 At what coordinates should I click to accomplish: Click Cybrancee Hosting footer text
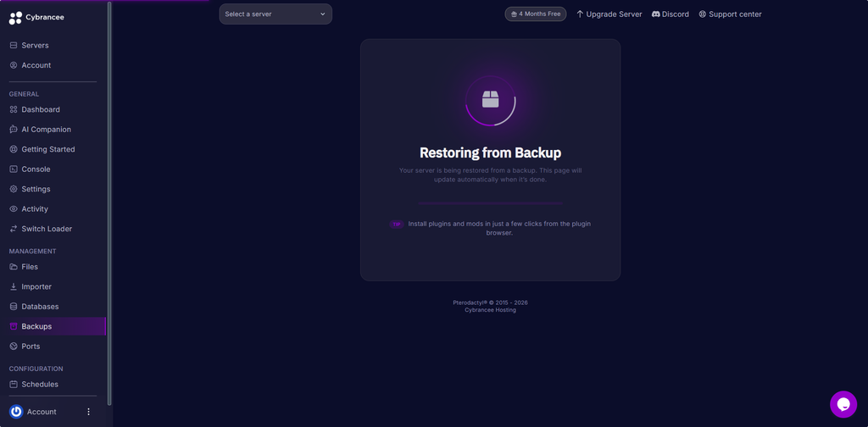[491, 310]
